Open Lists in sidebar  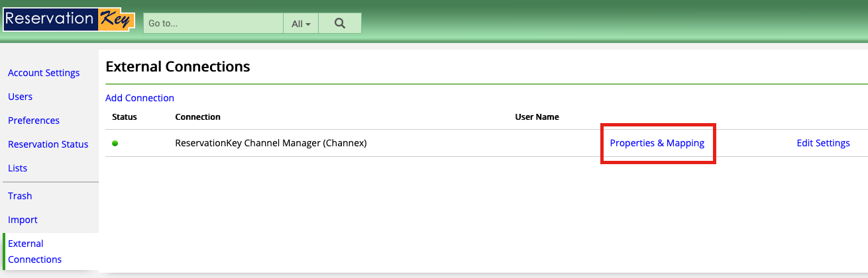click(x=17, y=168)
